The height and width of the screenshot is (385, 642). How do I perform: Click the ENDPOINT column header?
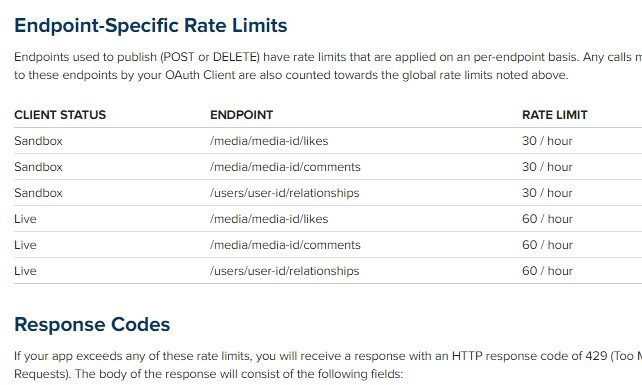click(242, 115)
